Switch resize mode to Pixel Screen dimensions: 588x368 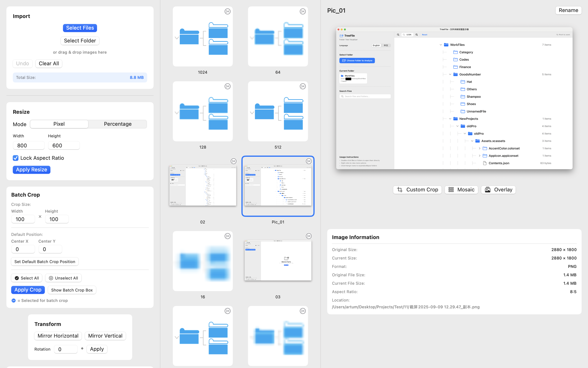pos(59,124)
